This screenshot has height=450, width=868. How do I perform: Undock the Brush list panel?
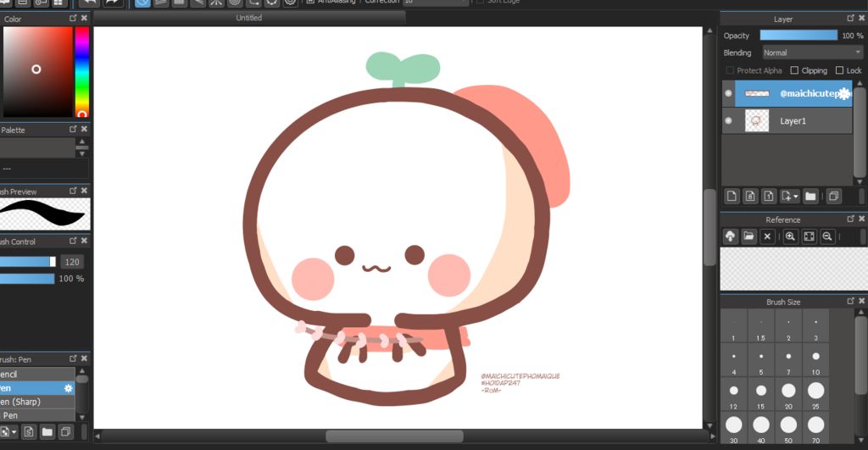pos(73,358)
